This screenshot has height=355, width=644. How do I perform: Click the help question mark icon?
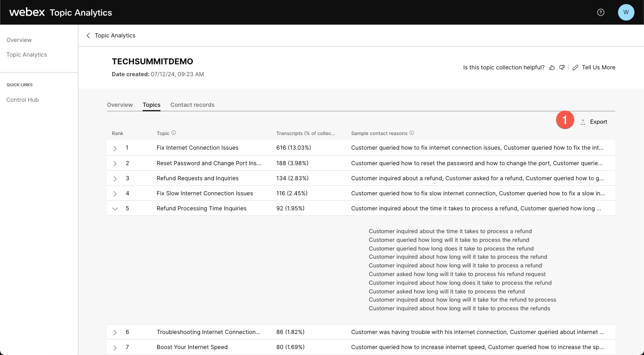601,12
